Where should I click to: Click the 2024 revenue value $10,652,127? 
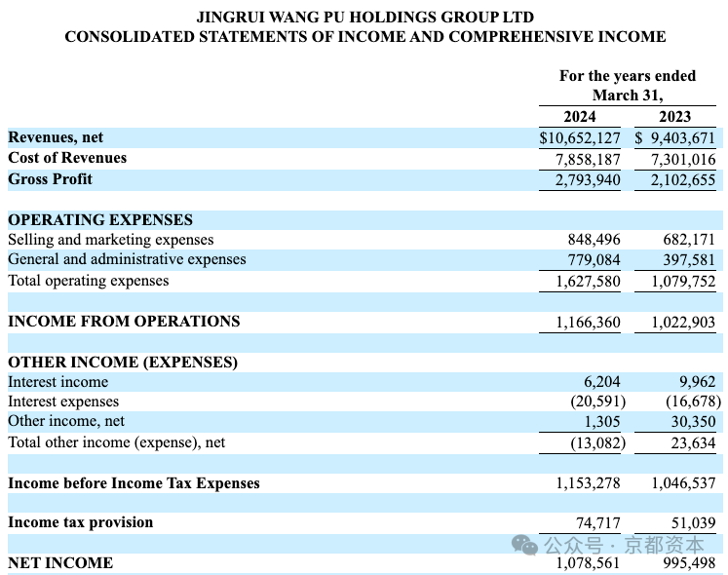(580, 138)
